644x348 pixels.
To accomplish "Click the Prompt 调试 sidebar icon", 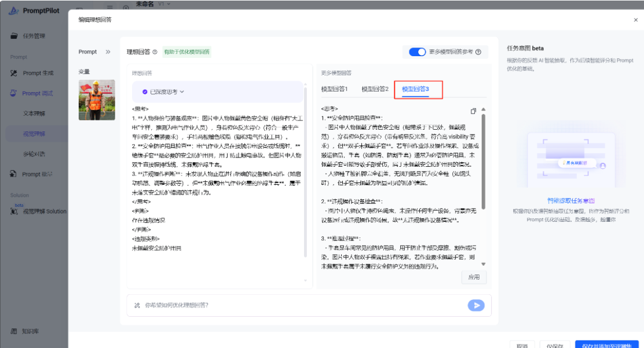I will [14, 93].
